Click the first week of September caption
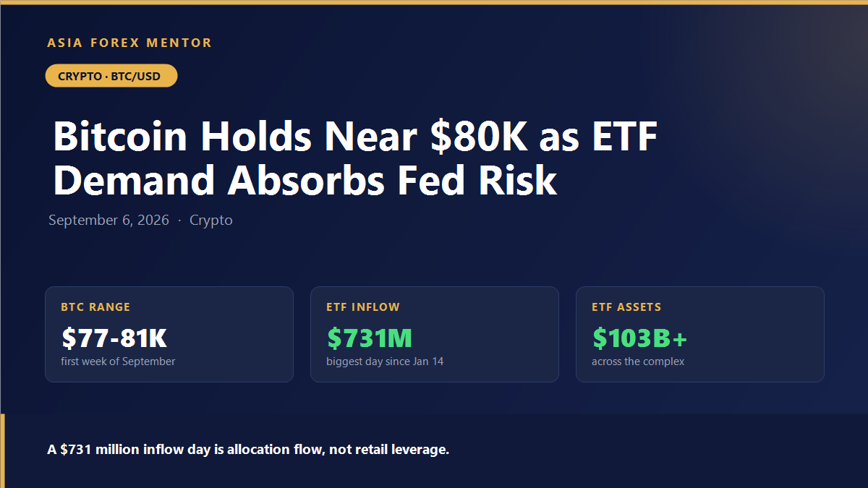The height and width of the screenshot is (488, 868). click(118, 361)
